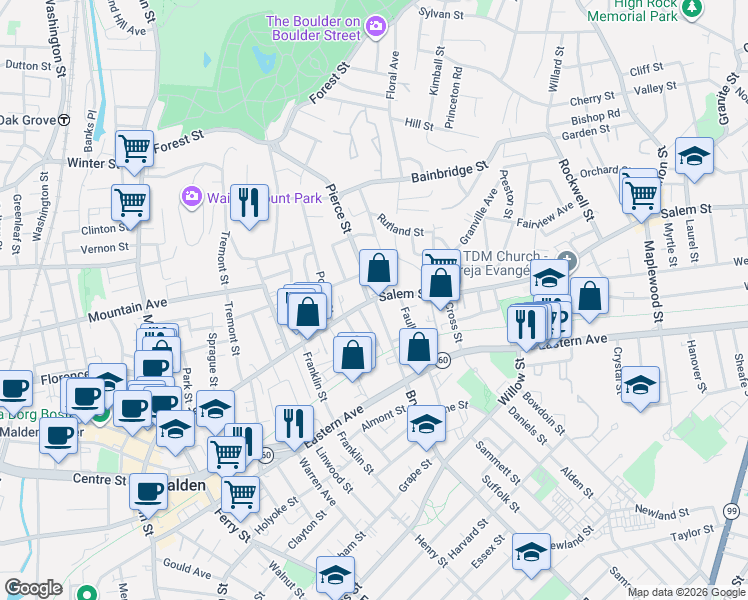Select the school marker below Sprague St
748x600 pixels.
tap(216, 410)
